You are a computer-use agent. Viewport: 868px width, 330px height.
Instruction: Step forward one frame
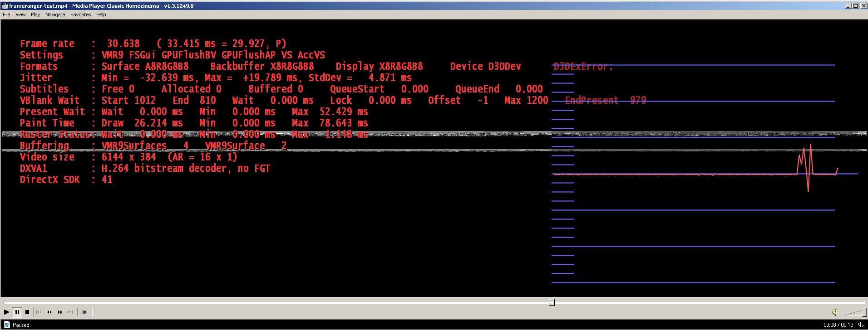click(84, 312)
